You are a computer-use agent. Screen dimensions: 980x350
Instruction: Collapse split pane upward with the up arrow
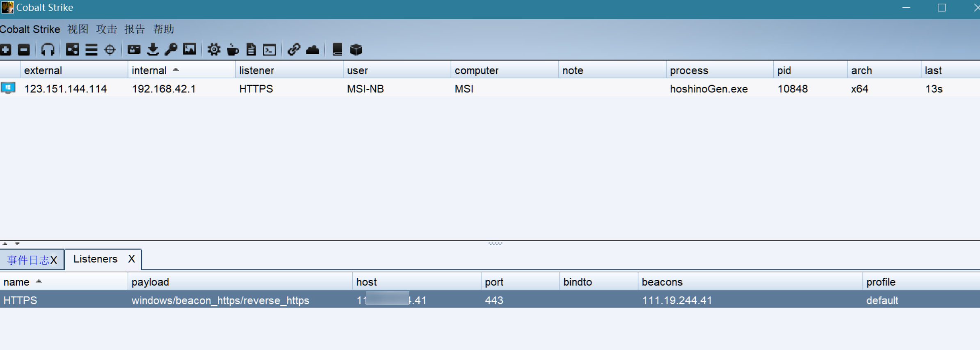[5, 244]
